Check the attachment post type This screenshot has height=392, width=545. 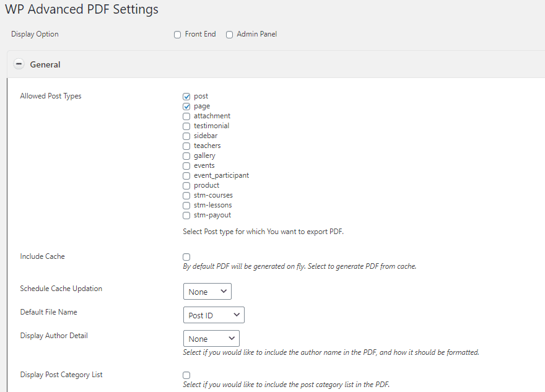pyautogui.click(x=186, y=116)
